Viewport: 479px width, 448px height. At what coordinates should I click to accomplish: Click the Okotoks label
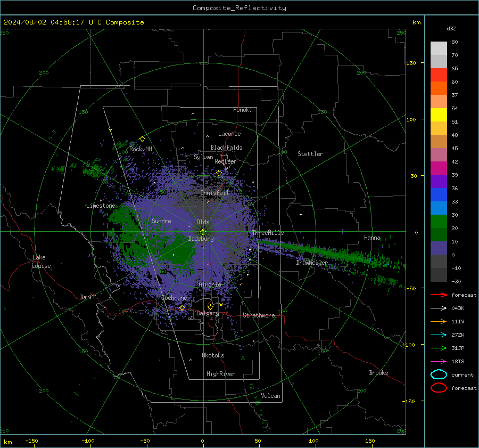click(x=213, y=355)
